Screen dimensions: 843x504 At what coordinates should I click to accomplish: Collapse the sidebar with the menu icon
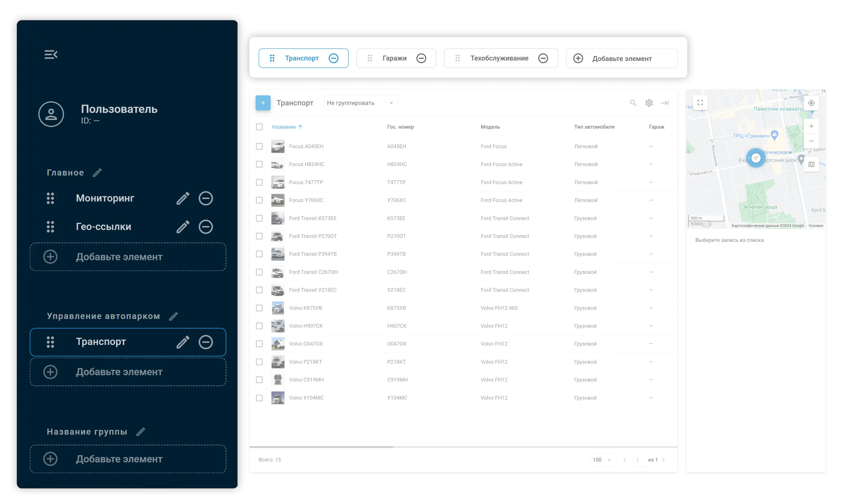coord(51,54)
